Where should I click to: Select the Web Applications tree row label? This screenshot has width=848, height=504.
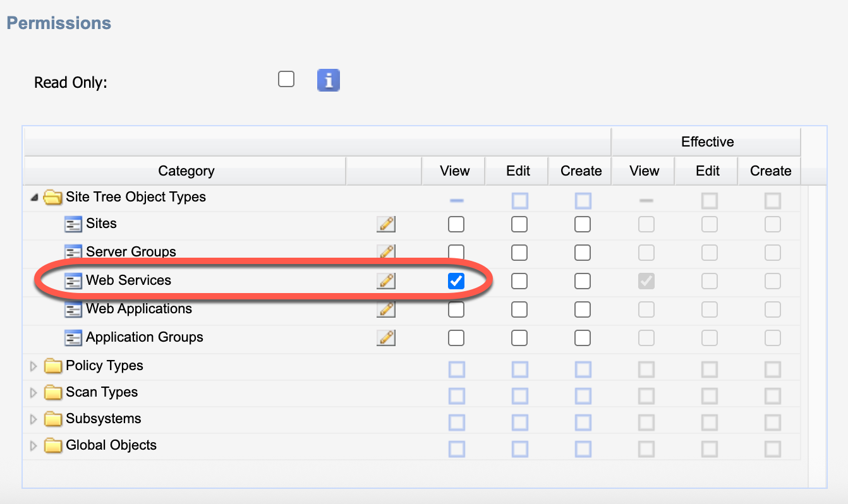point(138,309)
